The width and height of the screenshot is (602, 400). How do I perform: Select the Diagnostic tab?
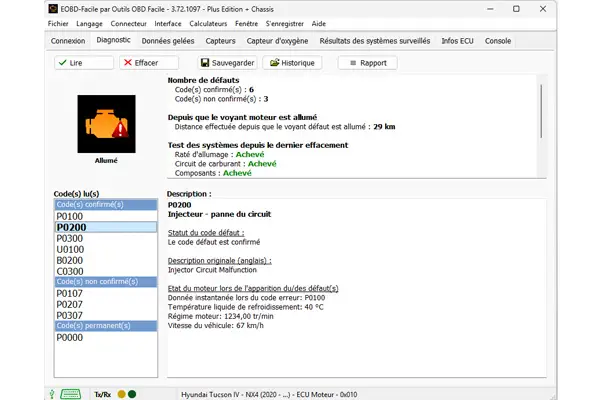[x=113, y=40]
